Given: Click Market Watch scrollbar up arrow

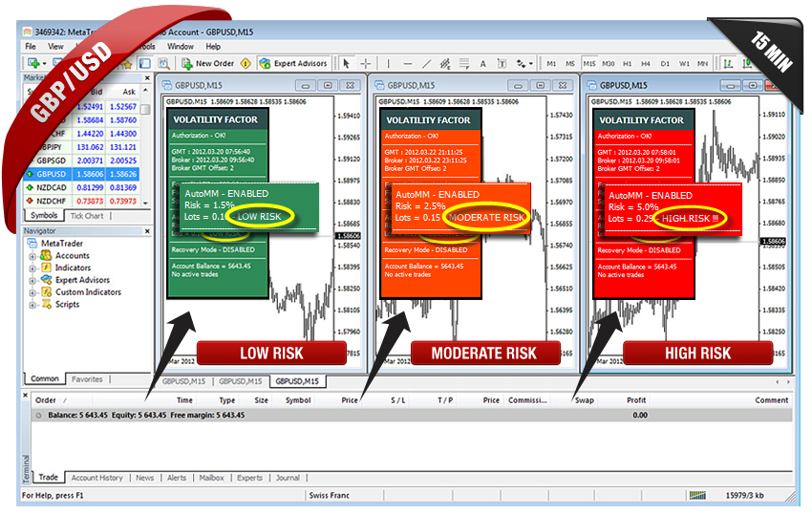Looking at the screenshot, I should pyautogui.click(x=145, y=91).
